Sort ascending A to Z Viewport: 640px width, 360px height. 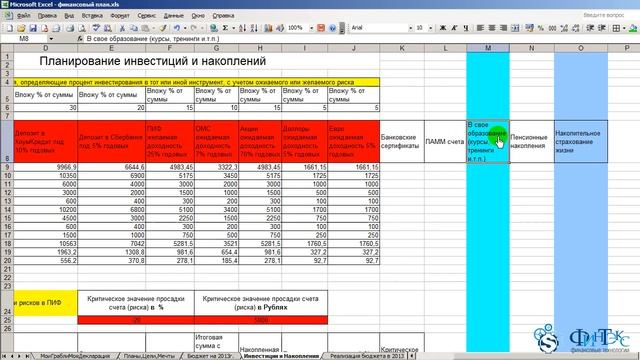(242, 28)
